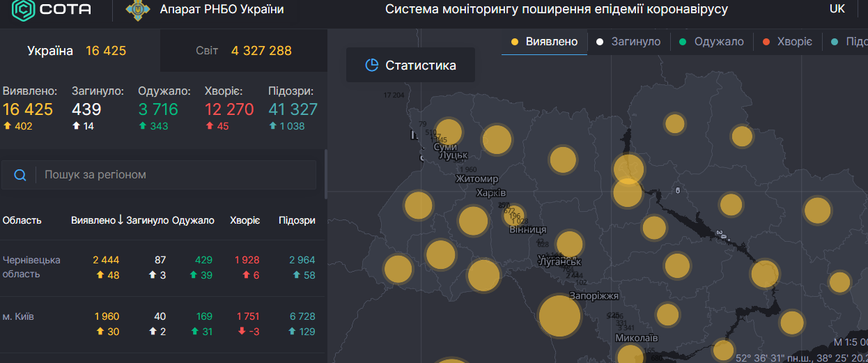The width and height of the screenshot is (868, 363).
Task: Click the COTA hexagon logo icon
Action: [x=22, y=10]
